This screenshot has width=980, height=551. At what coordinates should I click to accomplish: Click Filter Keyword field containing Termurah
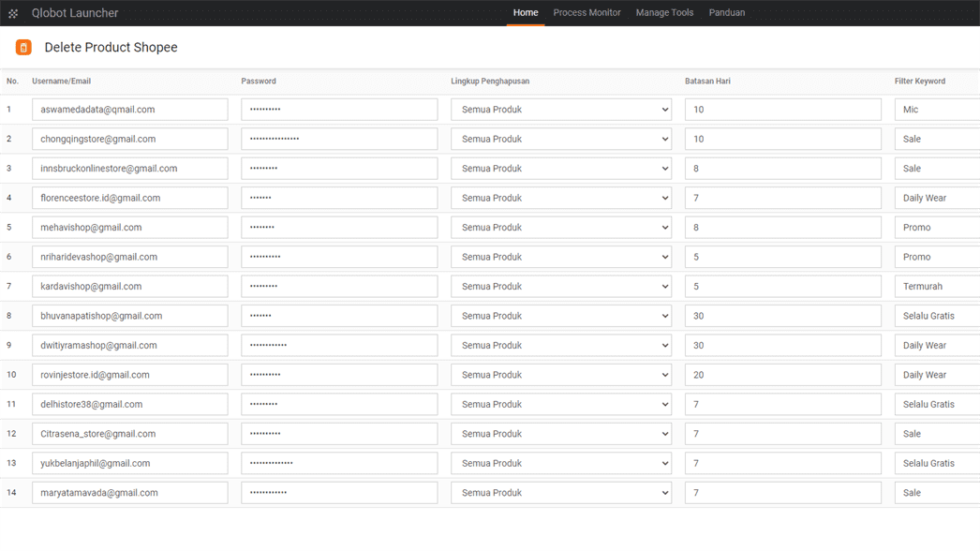[937, 287]
